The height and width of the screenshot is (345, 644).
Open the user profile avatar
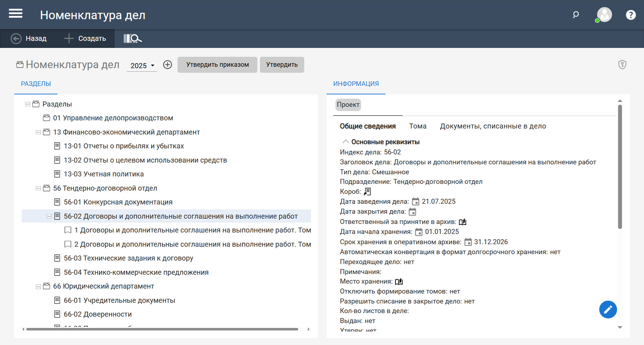click(604, 15)
